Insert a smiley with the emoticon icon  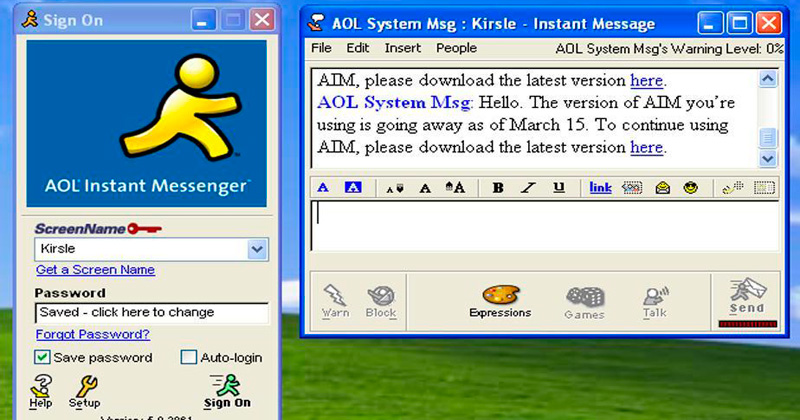[690, 187]
